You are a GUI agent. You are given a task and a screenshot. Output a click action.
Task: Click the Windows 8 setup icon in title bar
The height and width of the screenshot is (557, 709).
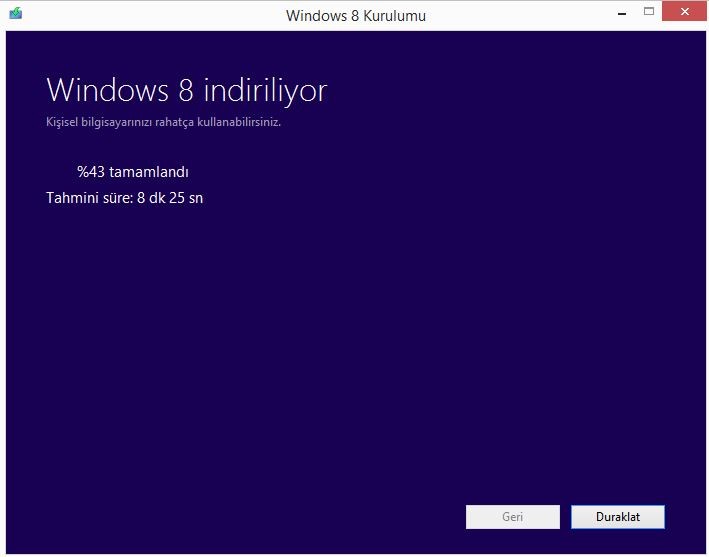(x=16, y=13)
